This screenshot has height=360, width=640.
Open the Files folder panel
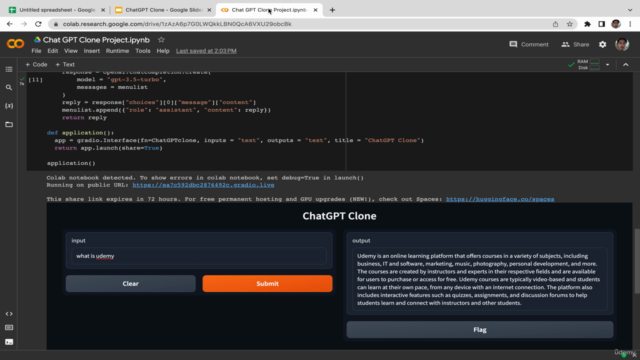9,124
